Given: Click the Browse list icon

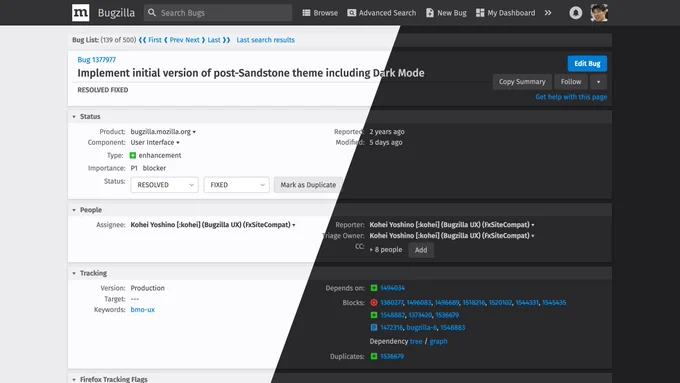Looking at the screenshot, I should click(306, 13).
